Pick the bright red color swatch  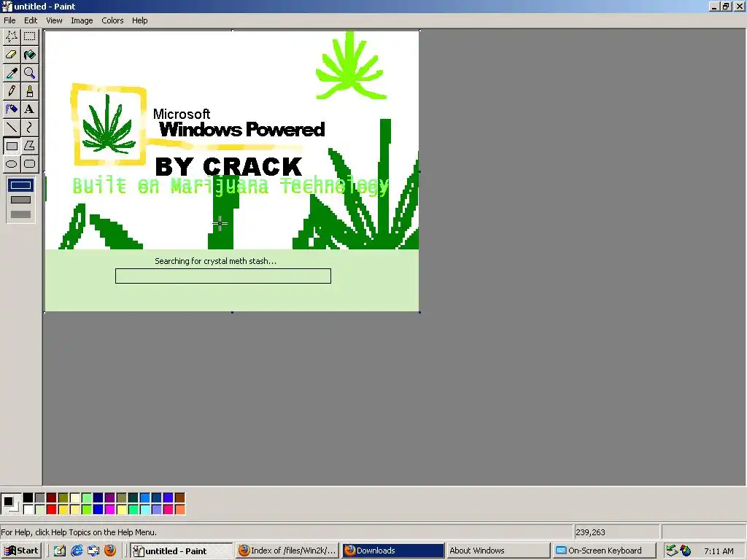pyautogui.click(x=52, y=510)
